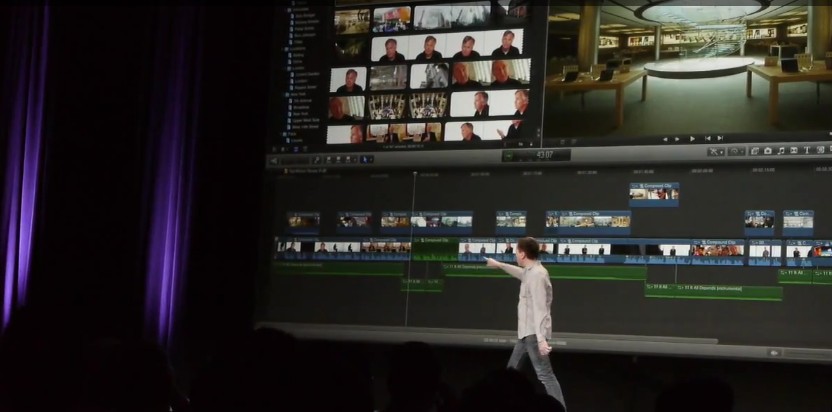This screenshot has height=412, width=832.
Task: Select the long green 11 K All Depends audio clip
Action: coord(545,271)
